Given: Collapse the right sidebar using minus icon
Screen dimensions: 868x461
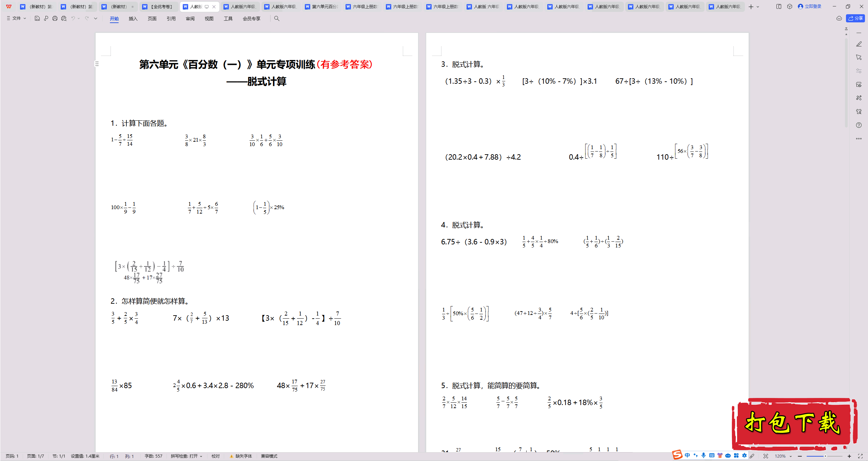Looking at the screenshot, I should 859,33.
